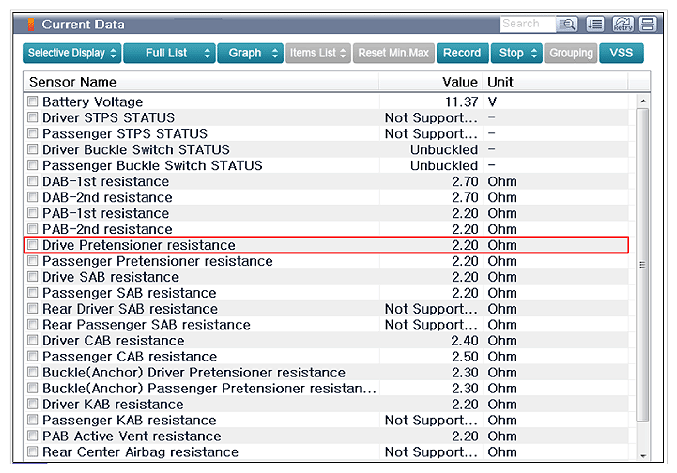Screen dimensions: 677x473
Task: Click the split window layout icon
Action: [647, 24]
